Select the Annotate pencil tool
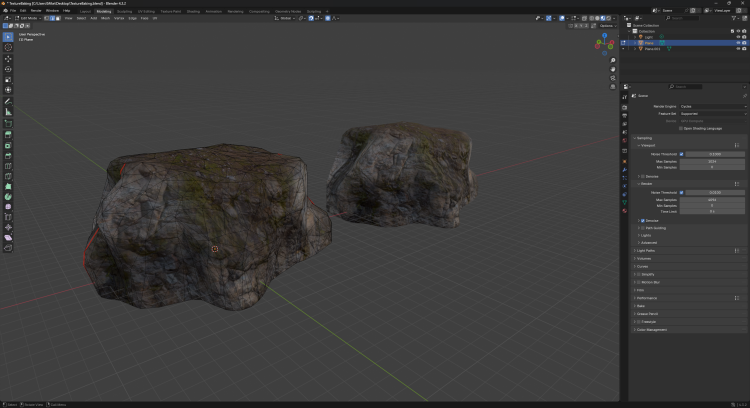This screenshot has height=408, width=750. pos(8,101)
